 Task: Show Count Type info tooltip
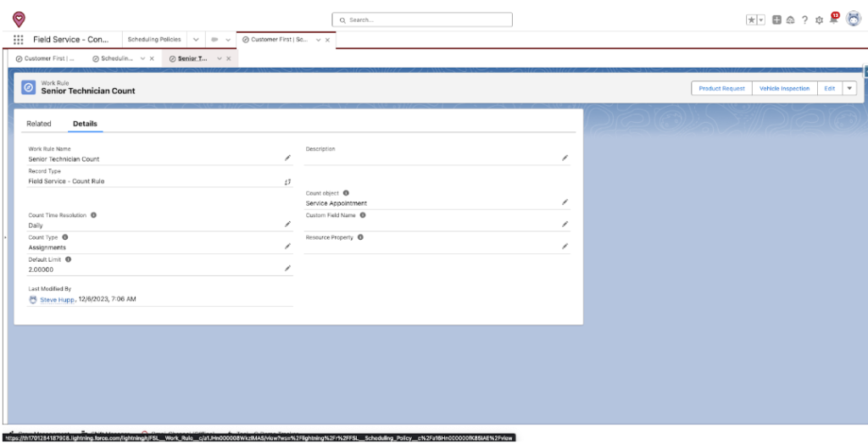click(65, 237)
